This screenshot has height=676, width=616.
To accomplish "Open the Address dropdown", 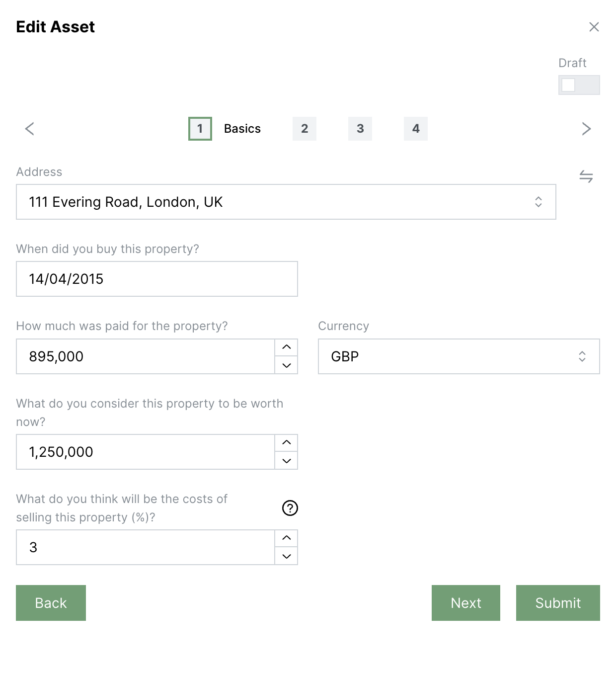I will [286, 202].
